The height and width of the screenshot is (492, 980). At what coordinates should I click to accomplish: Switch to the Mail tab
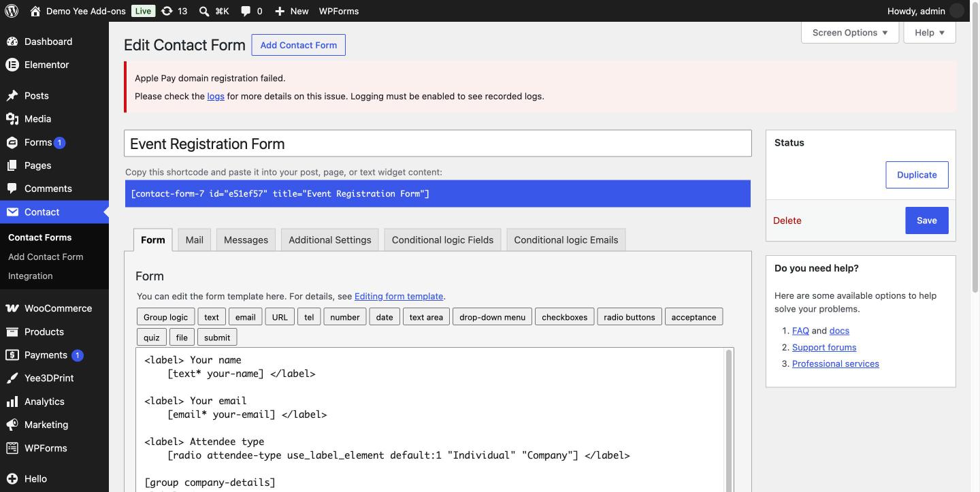(x=194, y=240)
